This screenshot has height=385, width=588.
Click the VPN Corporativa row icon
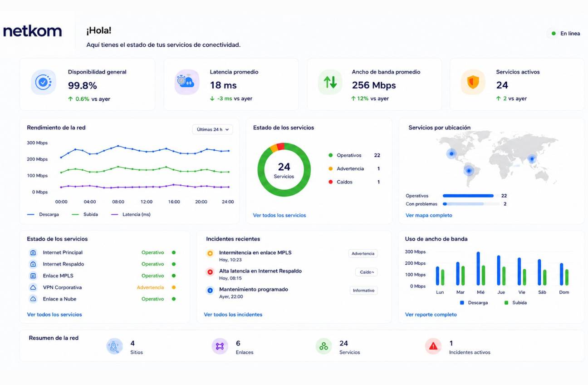pyautogui.click(x=33, y=287)
